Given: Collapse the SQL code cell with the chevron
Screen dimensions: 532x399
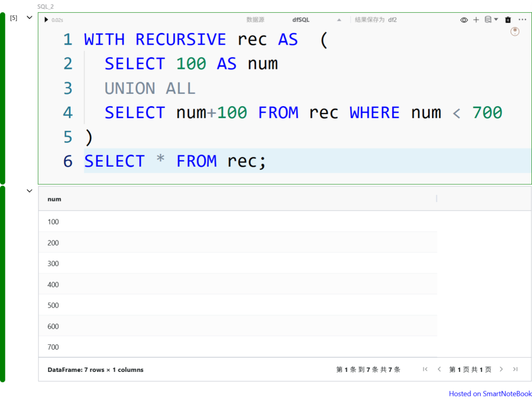Looking at the screenshot, I should tap(29, 18).
